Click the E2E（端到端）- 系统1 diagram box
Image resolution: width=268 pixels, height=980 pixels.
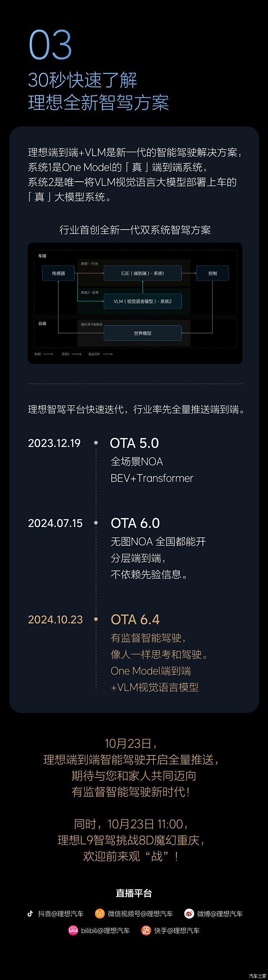(x=143, y=273)
